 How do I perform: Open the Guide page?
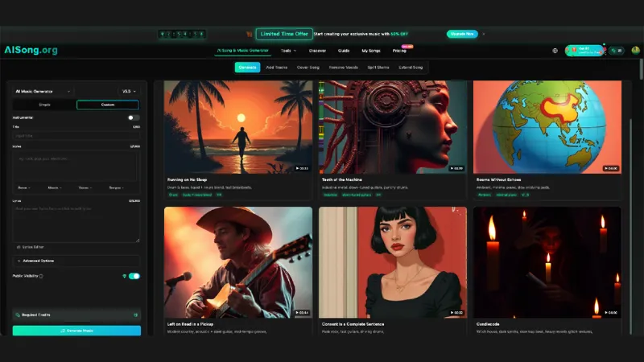[344, 51]
